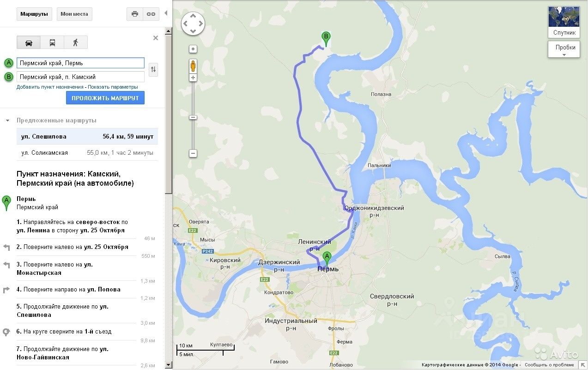This screenshot has width=588, height=370.
Task: Open the Пробки traffic dropdown
Action: (564, 49)
